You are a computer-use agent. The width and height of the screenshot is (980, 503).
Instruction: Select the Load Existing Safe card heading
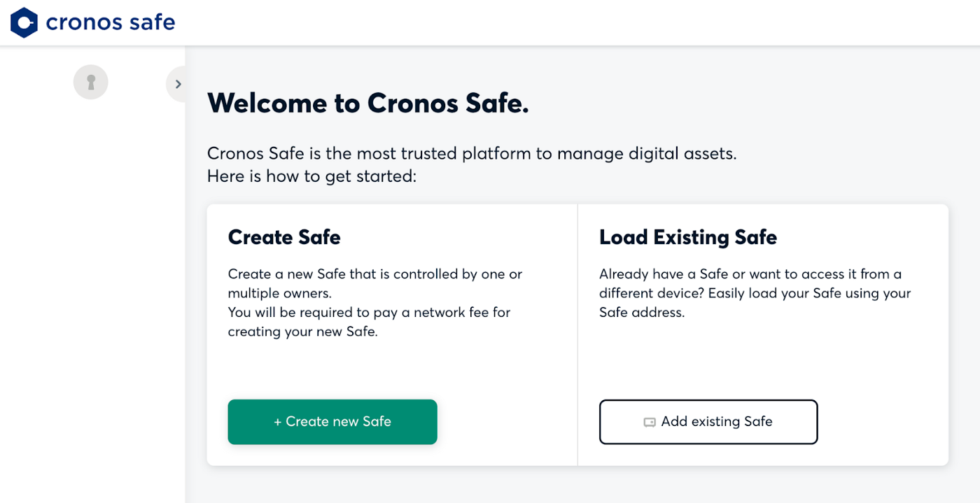(687, 237)
